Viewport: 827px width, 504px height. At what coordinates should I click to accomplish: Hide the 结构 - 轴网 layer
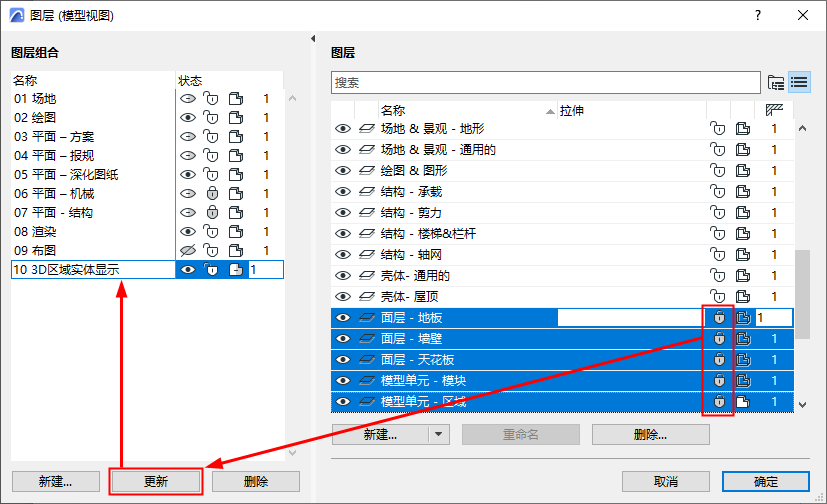(343, 255)
